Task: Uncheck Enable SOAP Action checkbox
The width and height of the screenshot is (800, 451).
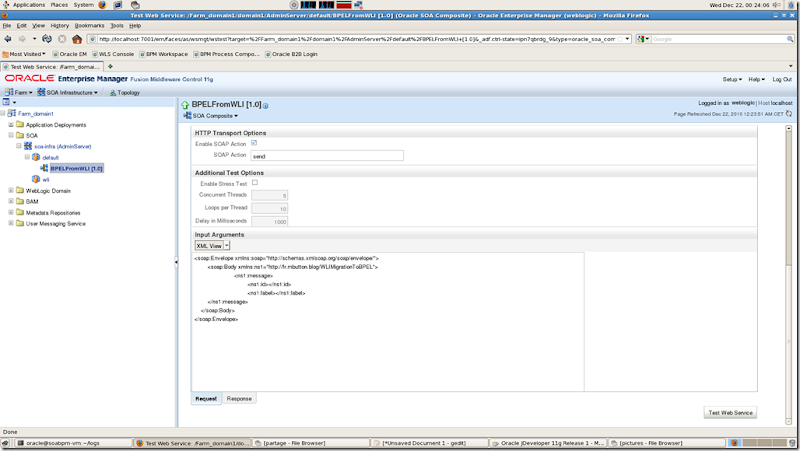Action: click(254, 143)
